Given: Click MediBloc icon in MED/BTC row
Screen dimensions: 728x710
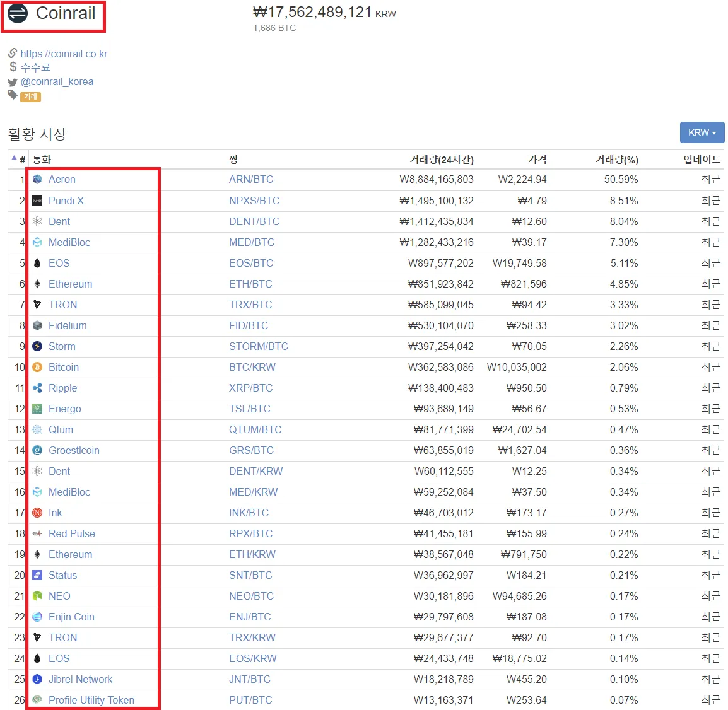Looking at the screenshot, I should [38, 242].
